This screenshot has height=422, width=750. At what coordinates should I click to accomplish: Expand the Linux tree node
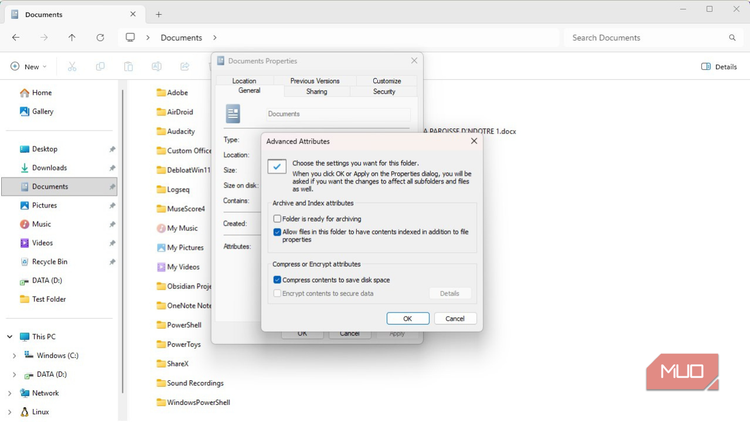tap(10, 412)
